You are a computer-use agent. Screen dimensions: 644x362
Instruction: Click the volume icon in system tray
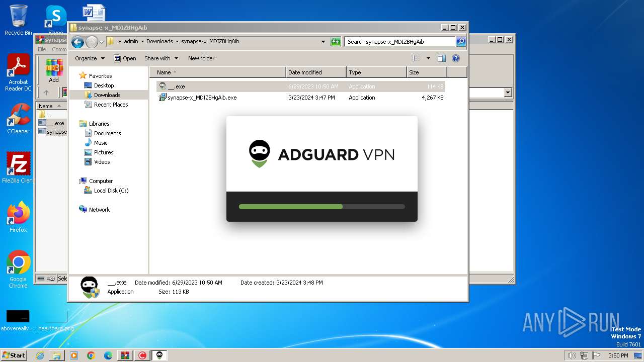click(x=572, y=355)
